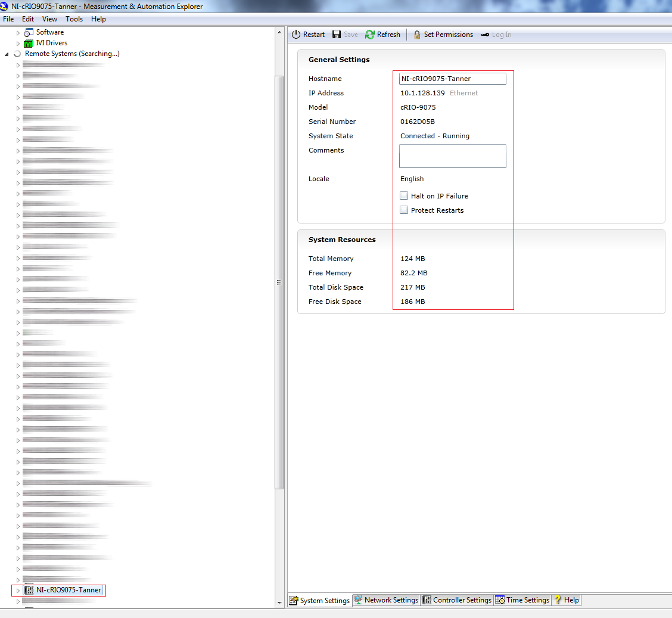
Task: Open the View menu
Action: point(49,19)
